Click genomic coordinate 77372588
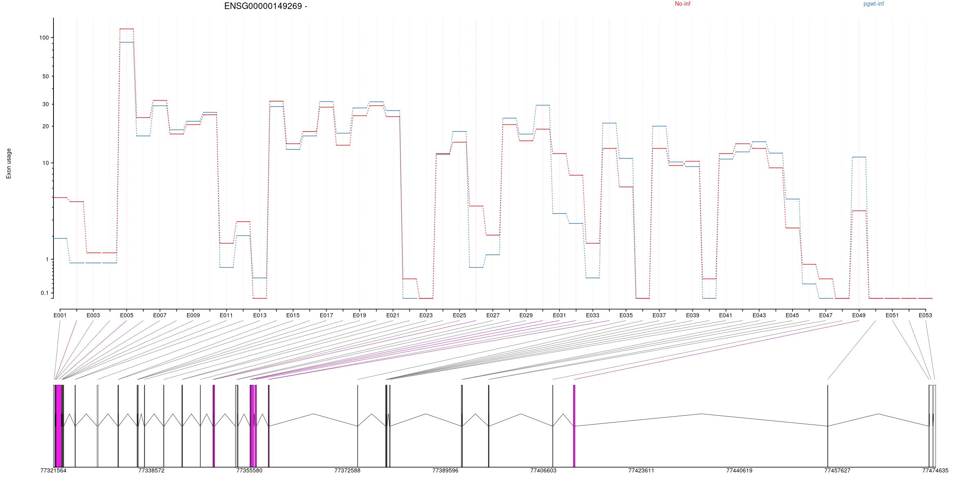 click(347, 470)
